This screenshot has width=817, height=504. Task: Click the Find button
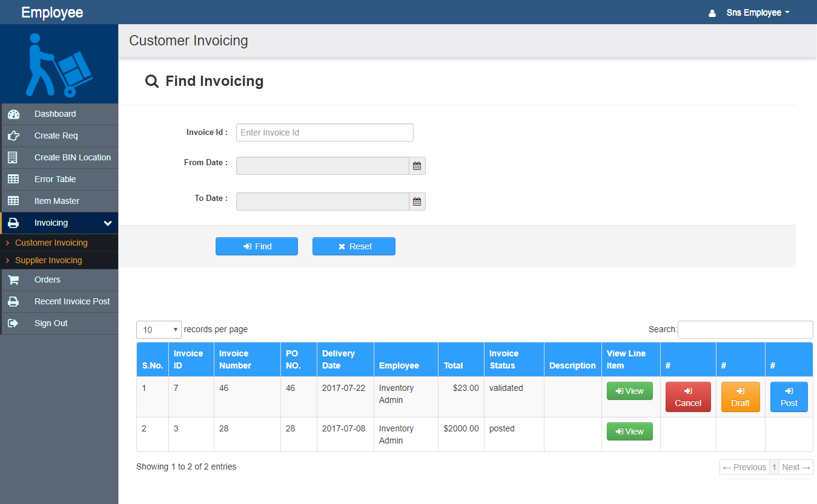256,246
